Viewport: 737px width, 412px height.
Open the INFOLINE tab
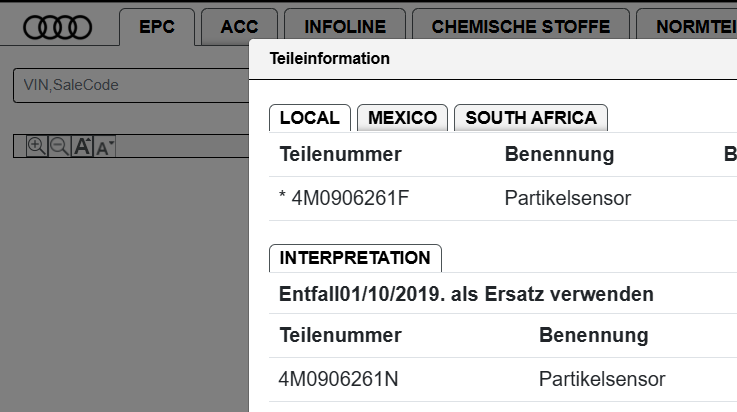point(346,28)
